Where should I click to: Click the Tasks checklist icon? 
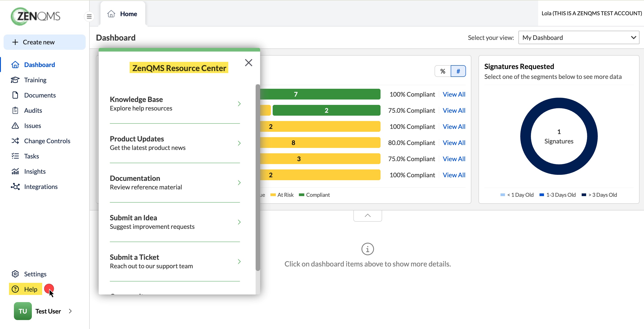click(15, 156)
